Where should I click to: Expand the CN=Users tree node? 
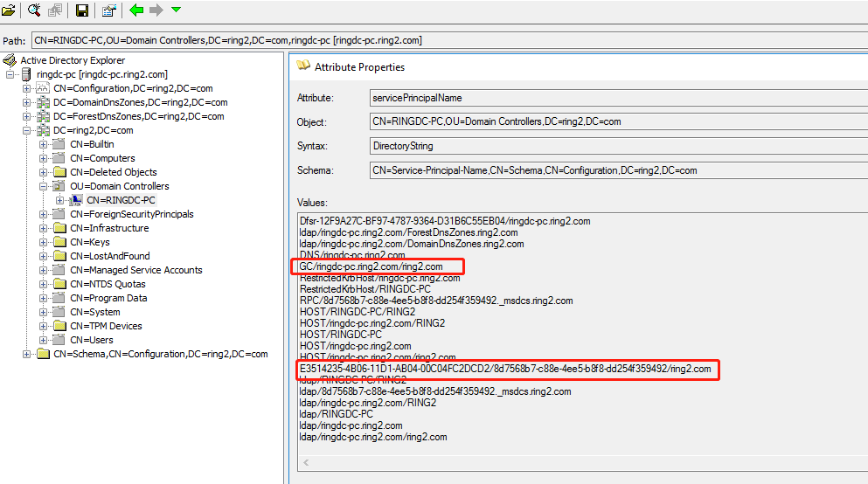point(44,340)
